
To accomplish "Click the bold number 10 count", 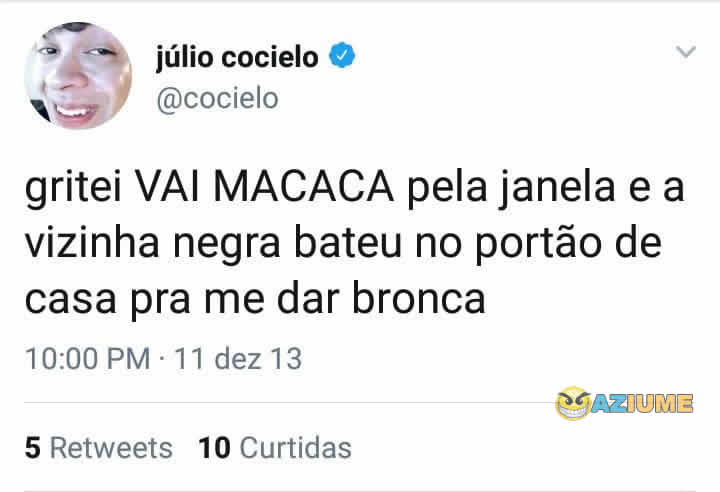I will click(x=214, y=447).
